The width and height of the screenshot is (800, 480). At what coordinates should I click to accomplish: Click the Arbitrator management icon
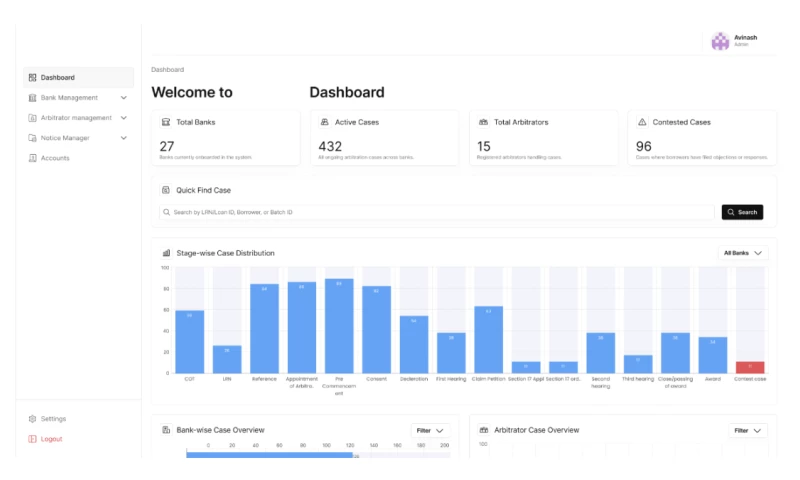[x=33, y=118]
